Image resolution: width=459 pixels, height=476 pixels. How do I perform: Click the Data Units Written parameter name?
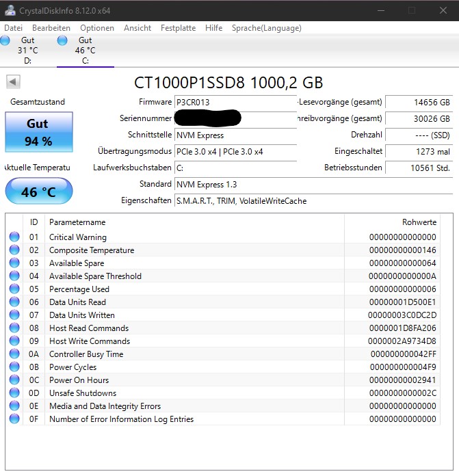[x=82, y=315]
